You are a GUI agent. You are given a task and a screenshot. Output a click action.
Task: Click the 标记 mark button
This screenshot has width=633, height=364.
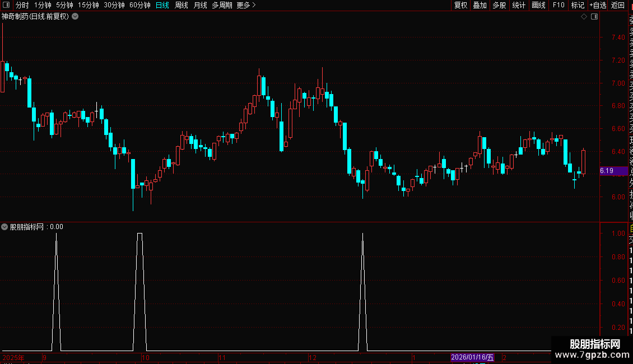point(578,5)
